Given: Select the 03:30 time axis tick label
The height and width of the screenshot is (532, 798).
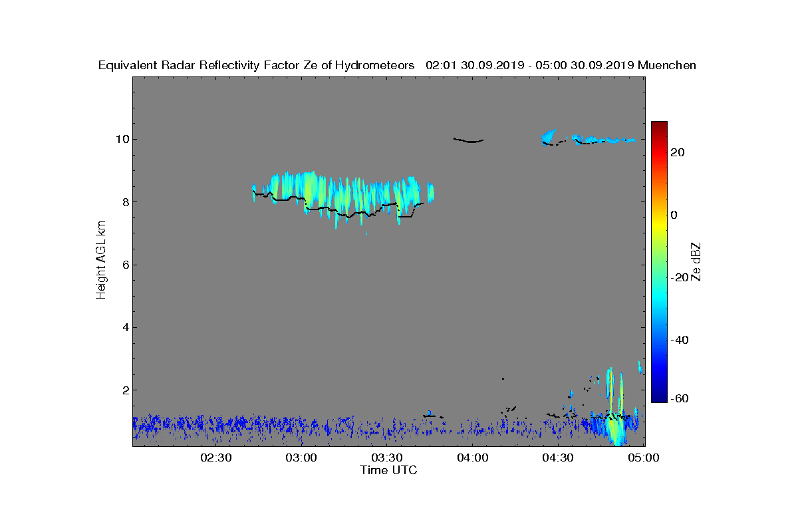Looking at the screenshot, I should point(386,458).
